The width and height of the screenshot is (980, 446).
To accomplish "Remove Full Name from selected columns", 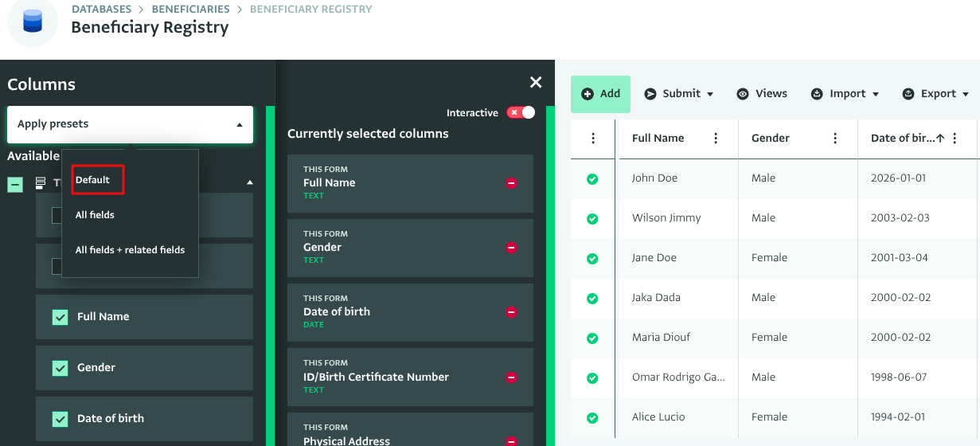I will point(511,183).
